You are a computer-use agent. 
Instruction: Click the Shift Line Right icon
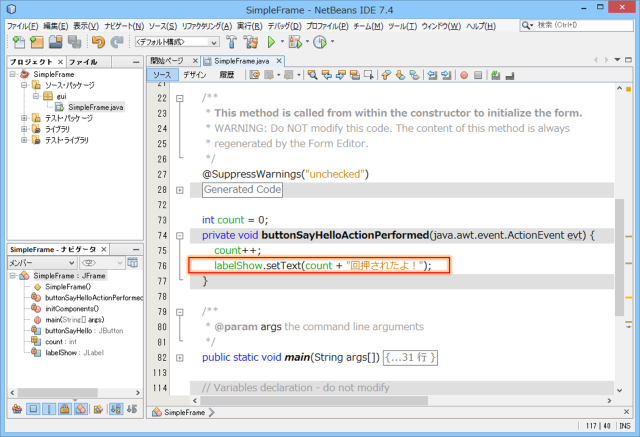(446, 75)
